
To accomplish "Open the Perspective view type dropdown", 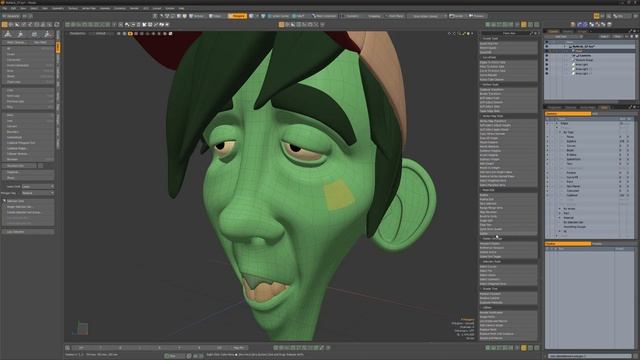I will (x=77, y=33).
